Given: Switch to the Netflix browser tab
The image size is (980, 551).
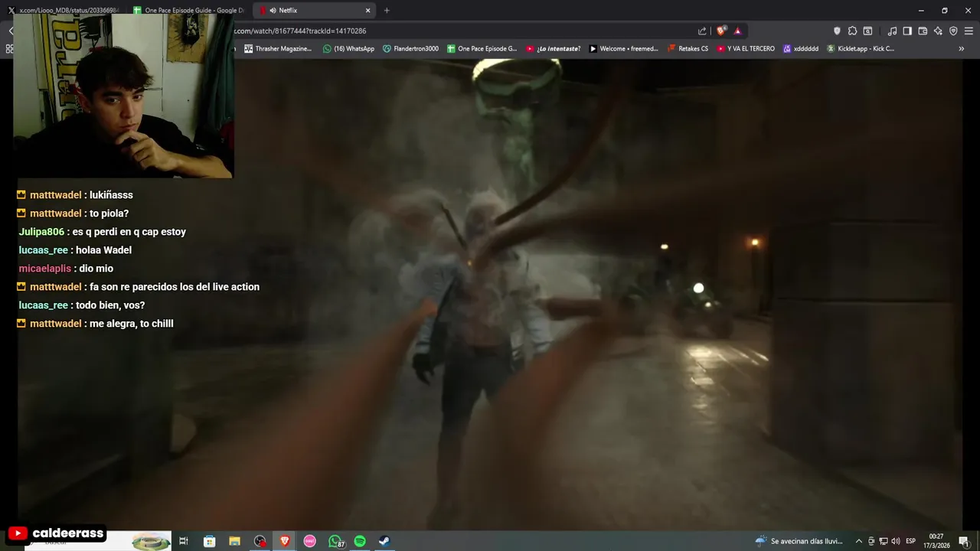Looking at the screenshot, I should (x=314, y=11).
